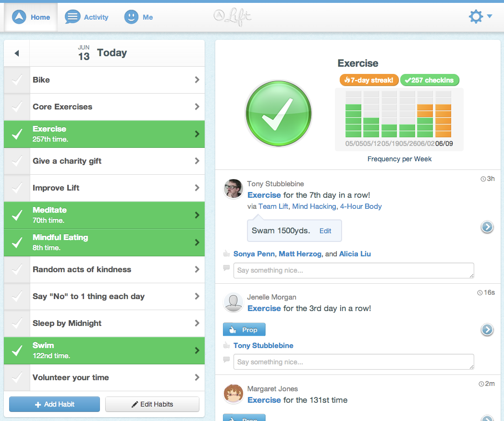Click Jenelle Morgan's avatar placeholder
Image resolution: width=504 pixels, height=421 pixels.
(x=233, y=302)
